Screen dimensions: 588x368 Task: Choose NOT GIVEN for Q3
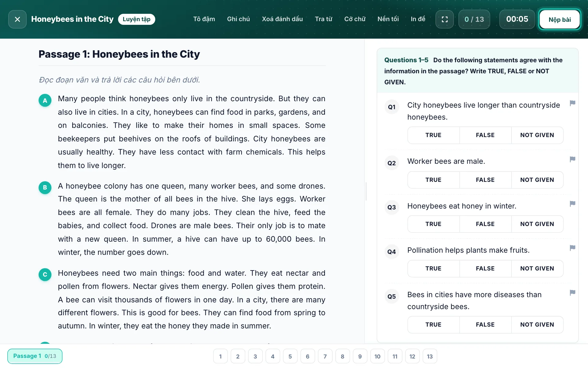(537, 224)
